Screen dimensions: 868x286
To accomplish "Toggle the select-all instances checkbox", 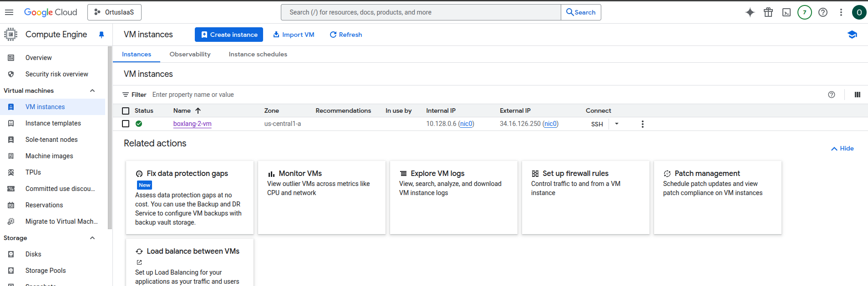I will point(126,110).
